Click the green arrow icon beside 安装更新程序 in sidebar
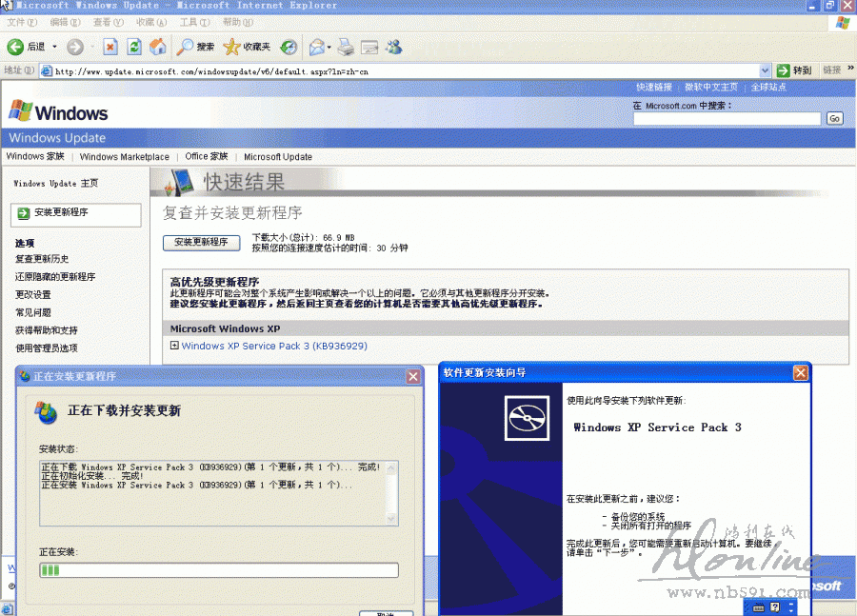This screenshot has width=857, height=616. tap(23, 213)
